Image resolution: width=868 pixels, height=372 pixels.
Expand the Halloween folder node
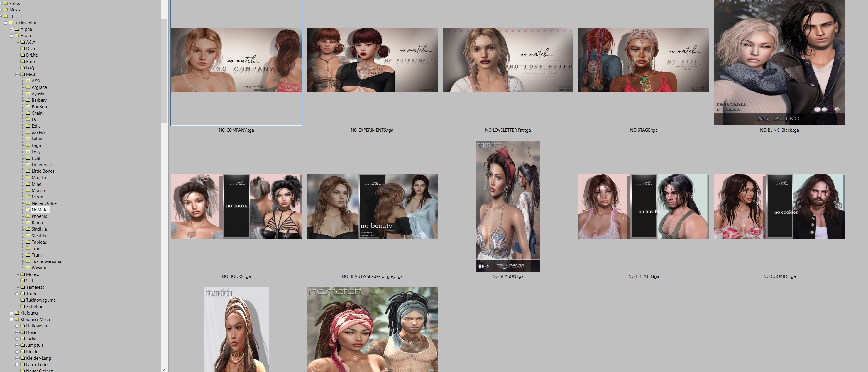pos(17,326)
